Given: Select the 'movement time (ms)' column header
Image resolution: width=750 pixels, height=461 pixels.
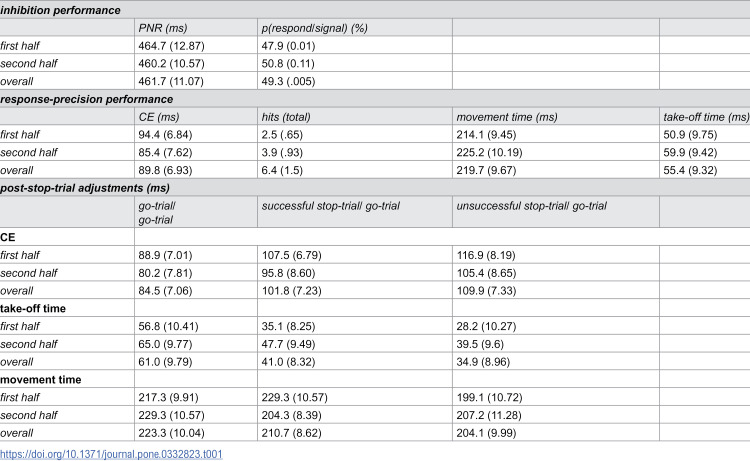Looking at the screenshot, I should [507, 117].
